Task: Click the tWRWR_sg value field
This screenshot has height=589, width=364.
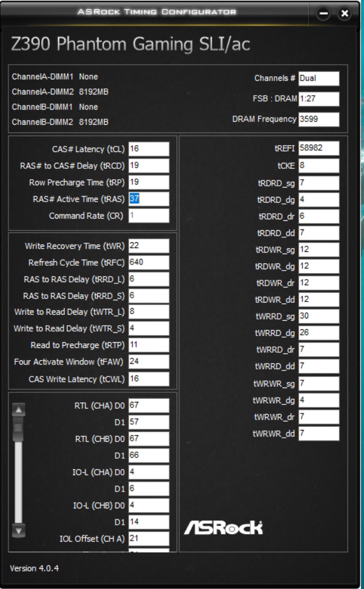Action: 319,384
